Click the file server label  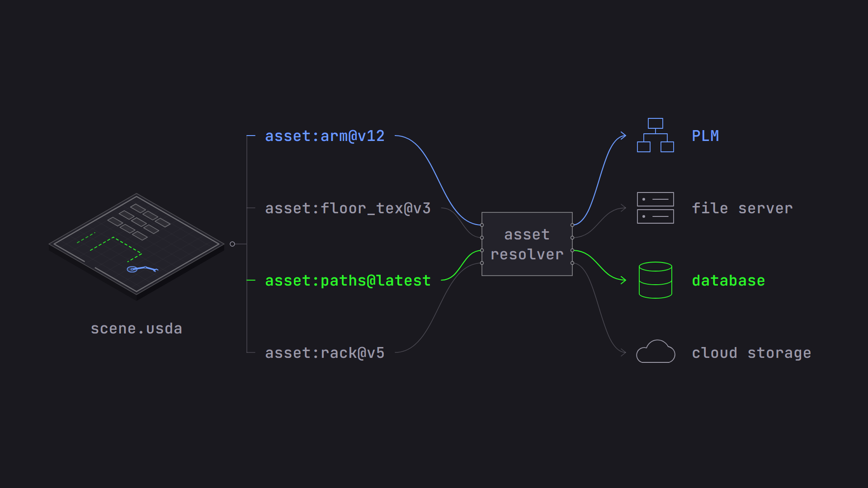[x=742, y=208]
